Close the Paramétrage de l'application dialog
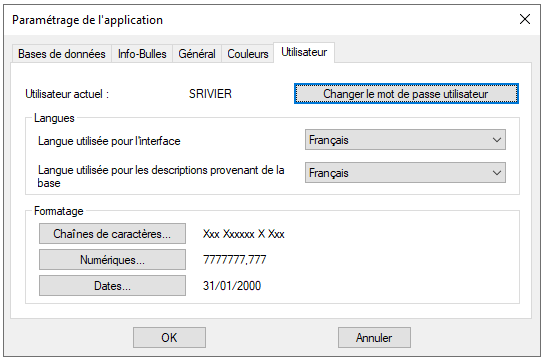The image size is (543, 360). click(x=525, y=19)
